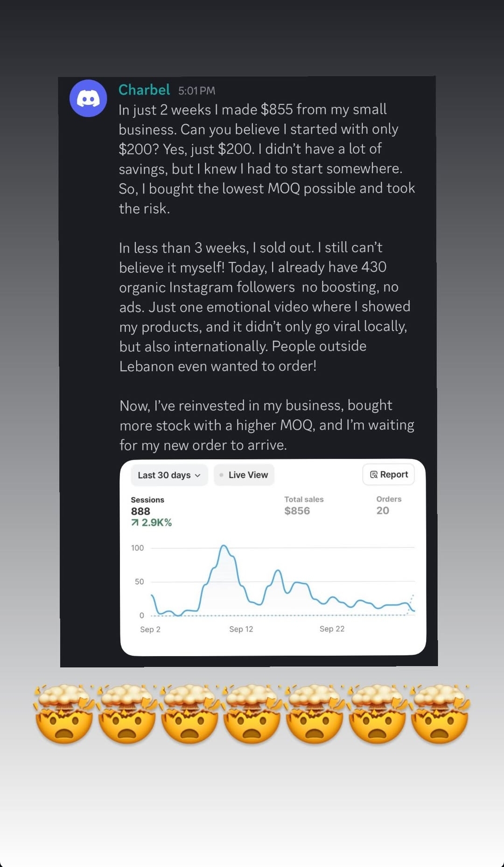
Task: Click the 5:01 PM message timestamp
Action: click(x=196, y=91)
